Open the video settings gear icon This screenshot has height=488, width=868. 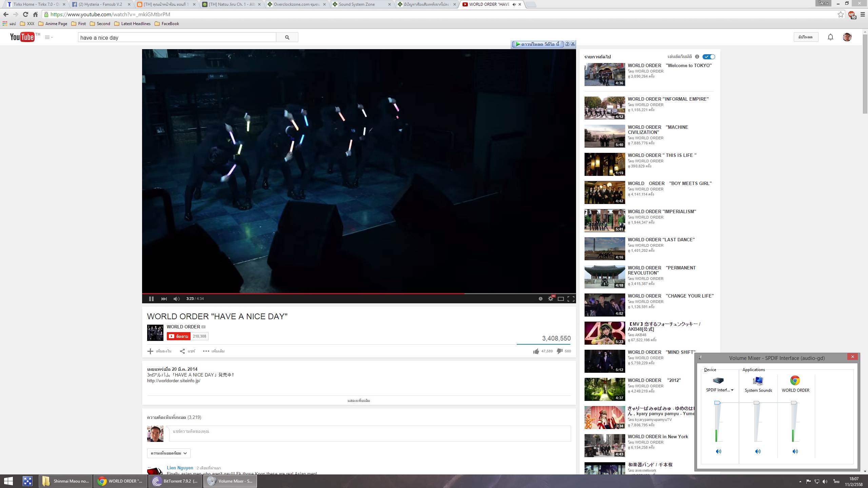click(x=551, y=299)
